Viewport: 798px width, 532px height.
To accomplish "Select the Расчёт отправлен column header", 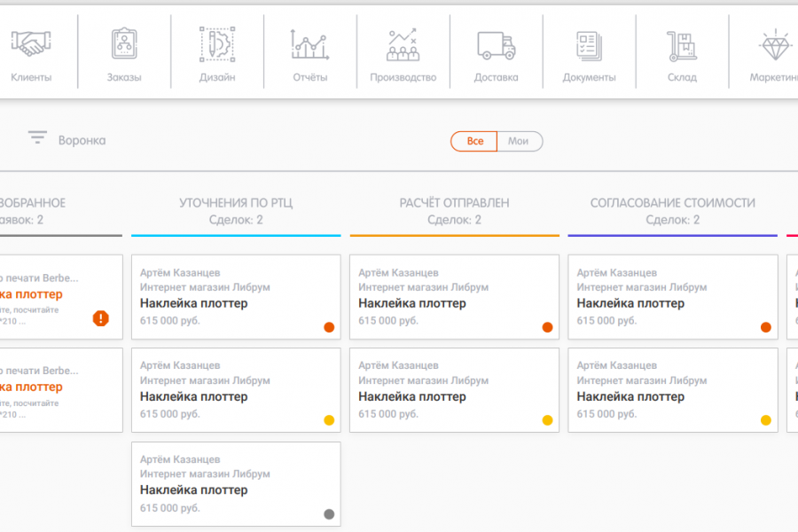I will click(x=454, y=203).
